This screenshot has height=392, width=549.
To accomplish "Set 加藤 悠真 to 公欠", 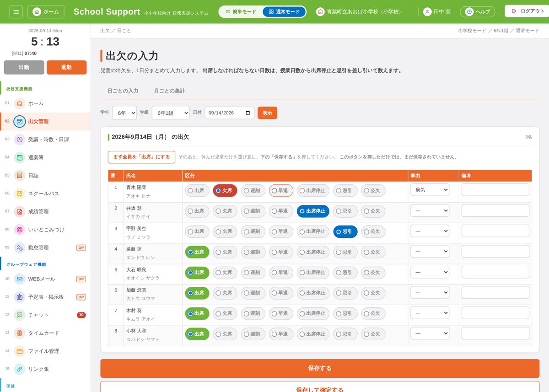I will click(x=373, y=293).
